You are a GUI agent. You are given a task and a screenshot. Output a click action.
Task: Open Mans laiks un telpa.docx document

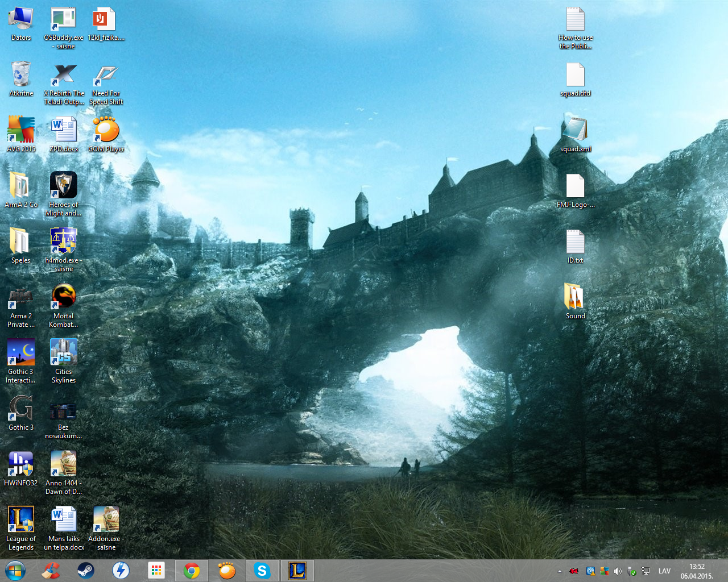[64, 529]
